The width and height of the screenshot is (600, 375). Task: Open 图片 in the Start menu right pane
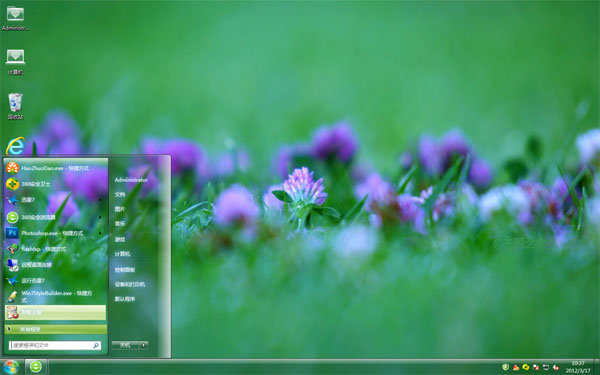tap(120, 209)
